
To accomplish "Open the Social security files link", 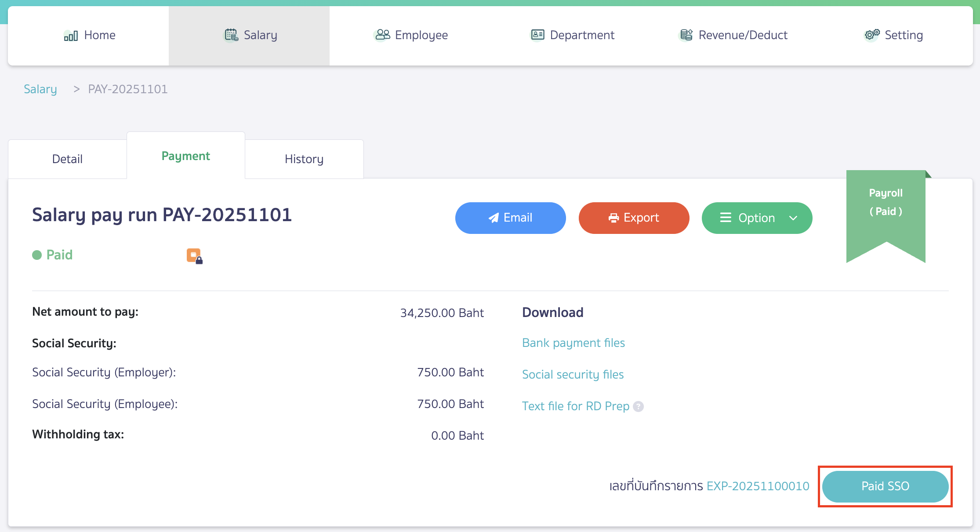I will click(x=573, y=375).
